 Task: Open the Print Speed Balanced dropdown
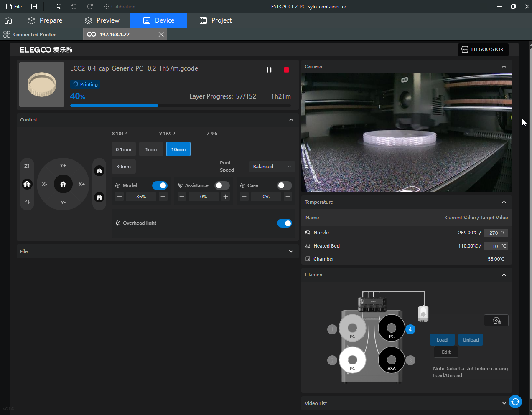pyautogui.click(x=272, y=167)
